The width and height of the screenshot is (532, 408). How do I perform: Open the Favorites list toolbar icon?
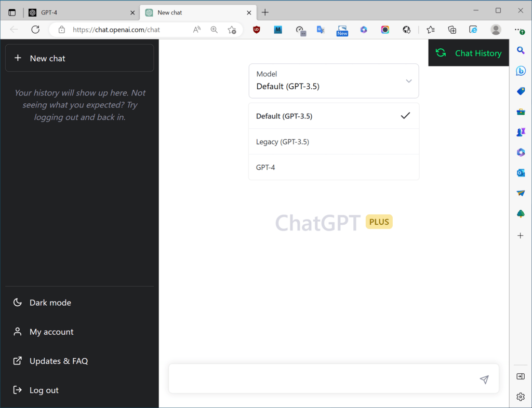coord(431,30)
